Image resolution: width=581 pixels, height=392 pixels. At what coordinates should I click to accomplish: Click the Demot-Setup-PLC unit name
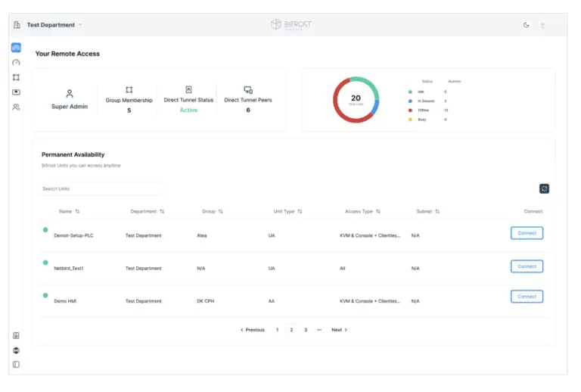click(73, 235)
